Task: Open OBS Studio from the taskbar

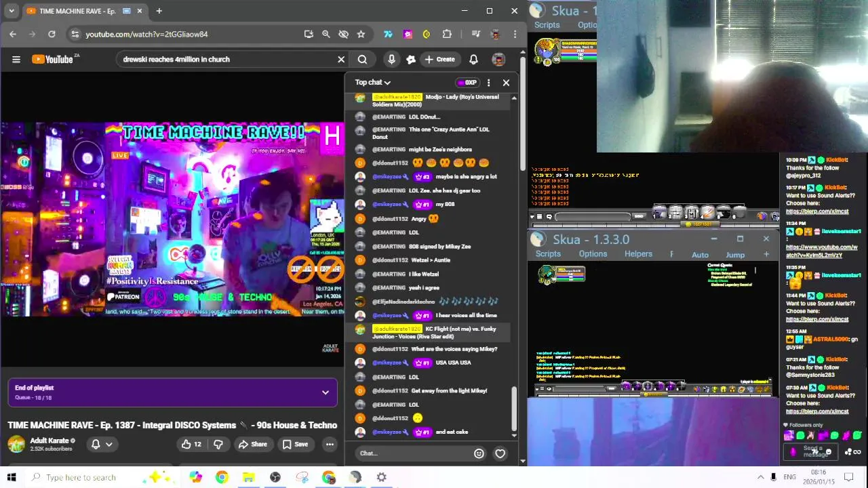Action: pyautogui.click(x=275, y=477)
